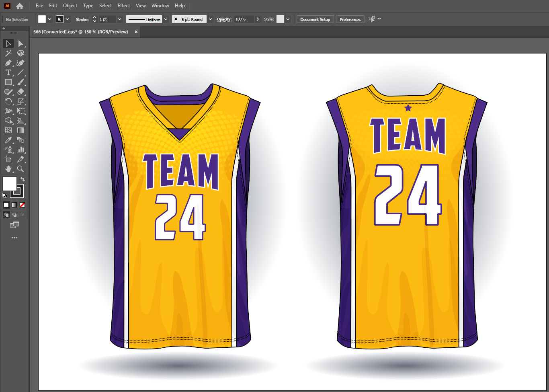This screenshot has width=549, height=392.
Task: Open the Window menu
Action: [160, 6]
